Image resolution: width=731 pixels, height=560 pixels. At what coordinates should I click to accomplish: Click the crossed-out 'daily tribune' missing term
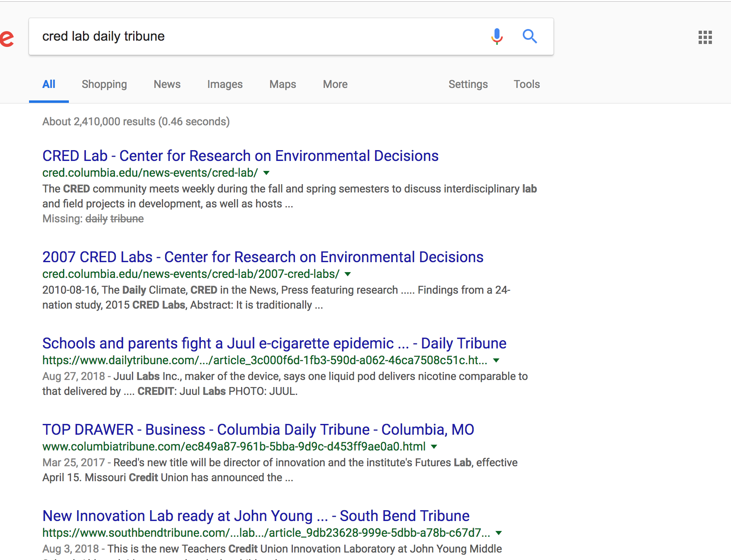(115, 219)
